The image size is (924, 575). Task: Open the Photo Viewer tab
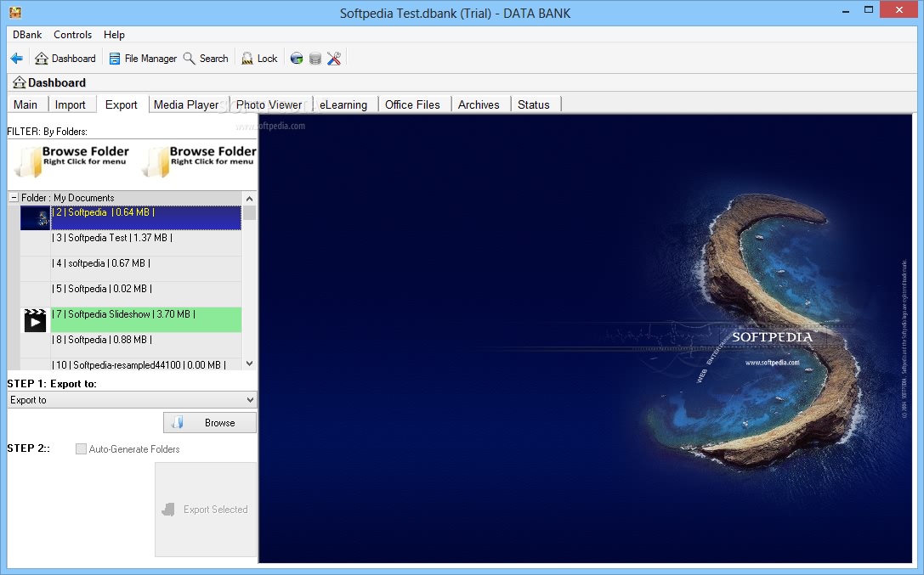pyautogui.click(x=269, y=104)
